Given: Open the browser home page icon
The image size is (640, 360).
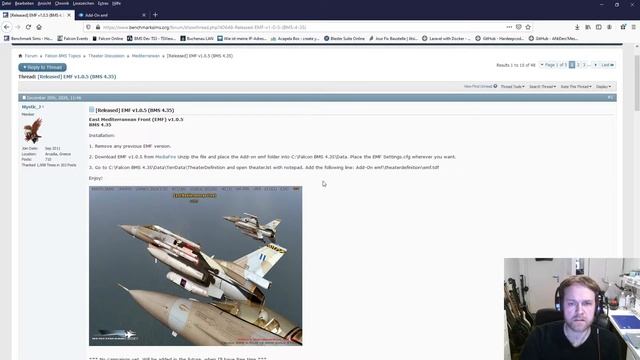Looking at the screenshot, I should tap(39, 27).
